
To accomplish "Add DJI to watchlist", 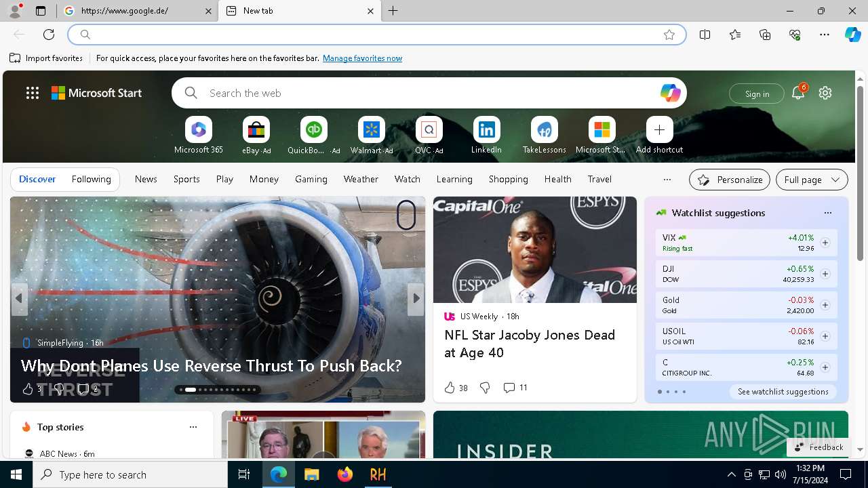I will tap(825, 274).
